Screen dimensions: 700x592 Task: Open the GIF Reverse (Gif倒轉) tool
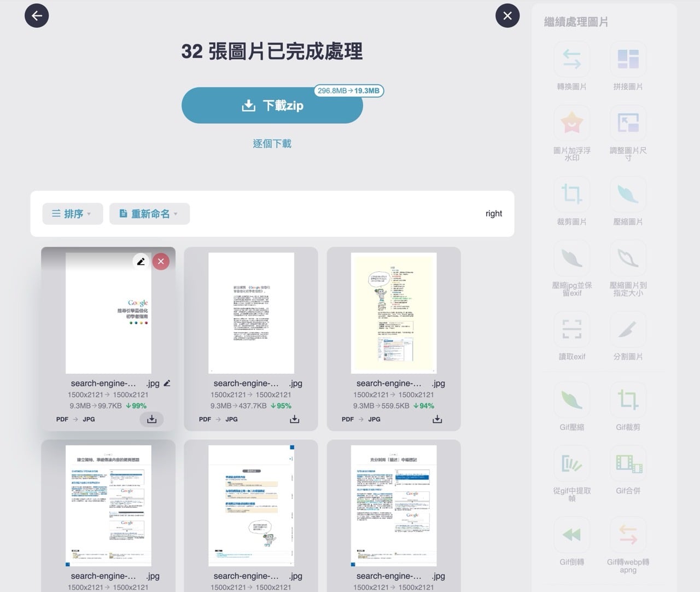click(x=572, y=535)
